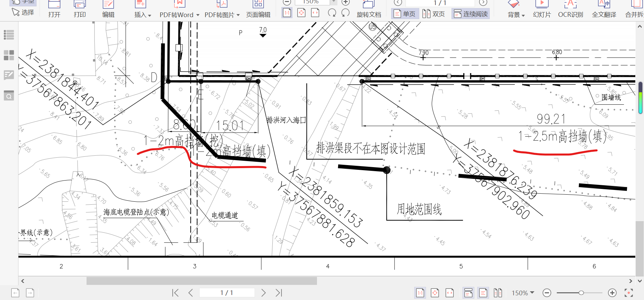Select double page layout in status bar
Image resolution: width=644 pixels, height=300 pixels.
tap(498, 293)
